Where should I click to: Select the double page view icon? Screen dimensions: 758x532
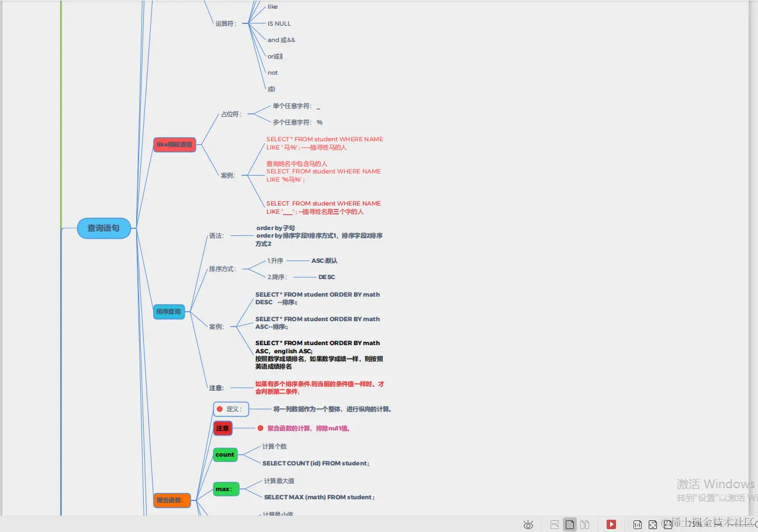(584, 524)
